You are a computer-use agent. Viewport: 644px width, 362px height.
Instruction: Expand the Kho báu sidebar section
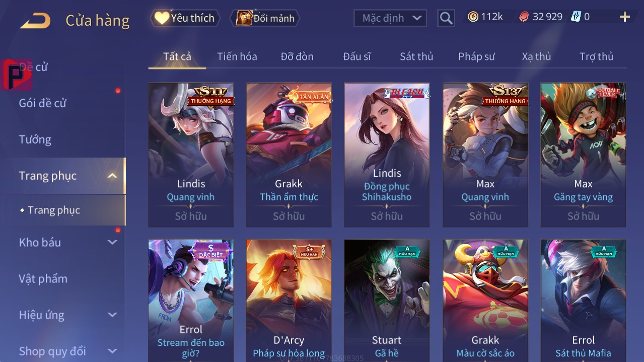[112, 242]
